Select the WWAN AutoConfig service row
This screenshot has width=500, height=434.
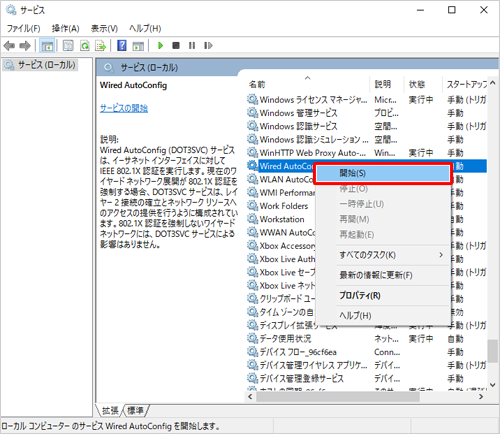(281, 232)
